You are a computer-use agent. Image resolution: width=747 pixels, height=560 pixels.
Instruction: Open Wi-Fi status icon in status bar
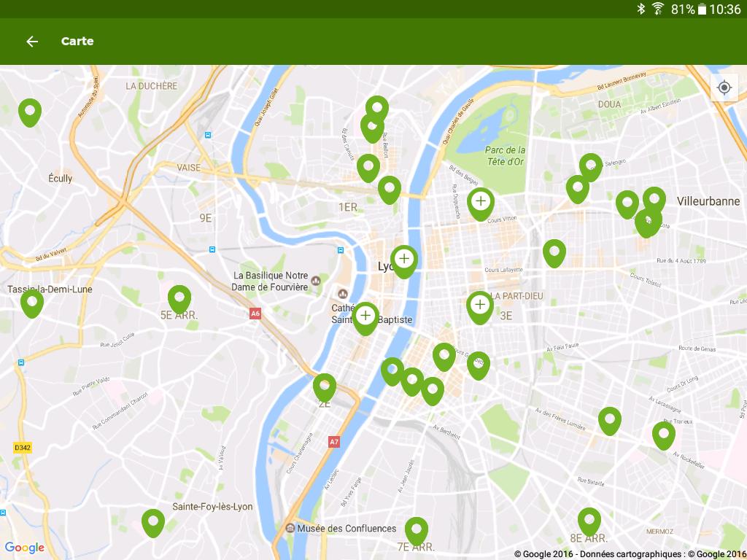coord(658,9)
